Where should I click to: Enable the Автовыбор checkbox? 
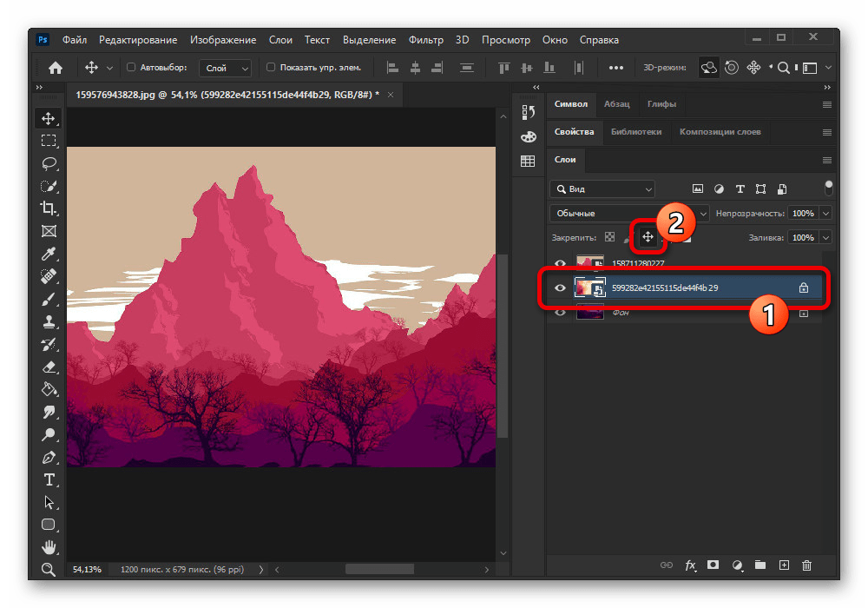(132, 67)
